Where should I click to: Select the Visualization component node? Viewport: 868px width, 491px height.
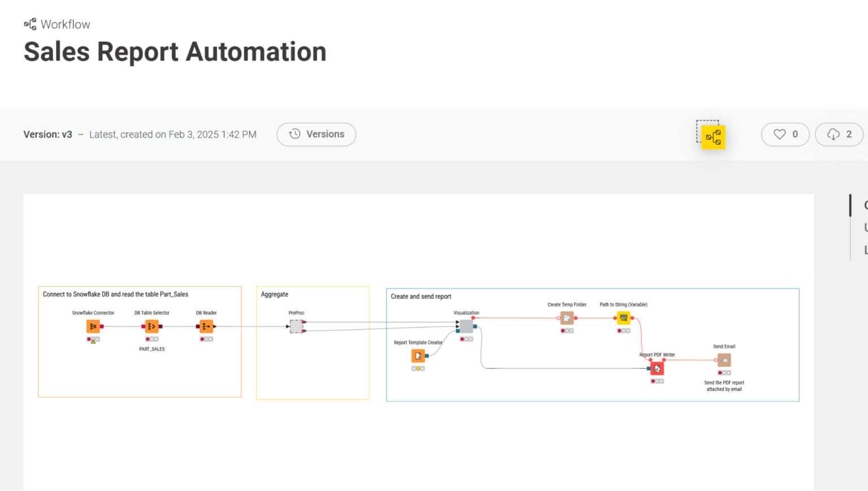tap(466, 326)
